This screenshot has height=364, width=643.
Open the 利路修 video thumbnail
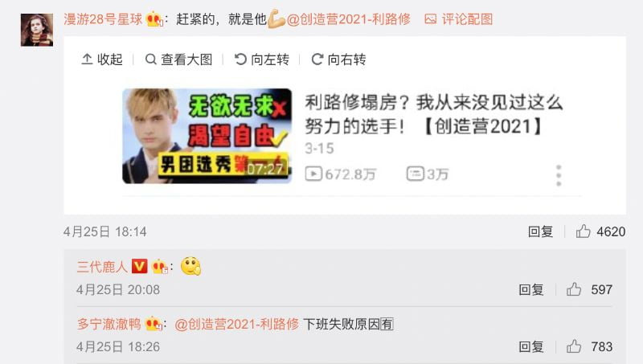click(x=207, y=136)
